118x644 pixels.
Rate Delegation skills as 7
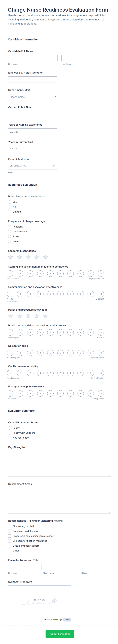pos(71,352)
